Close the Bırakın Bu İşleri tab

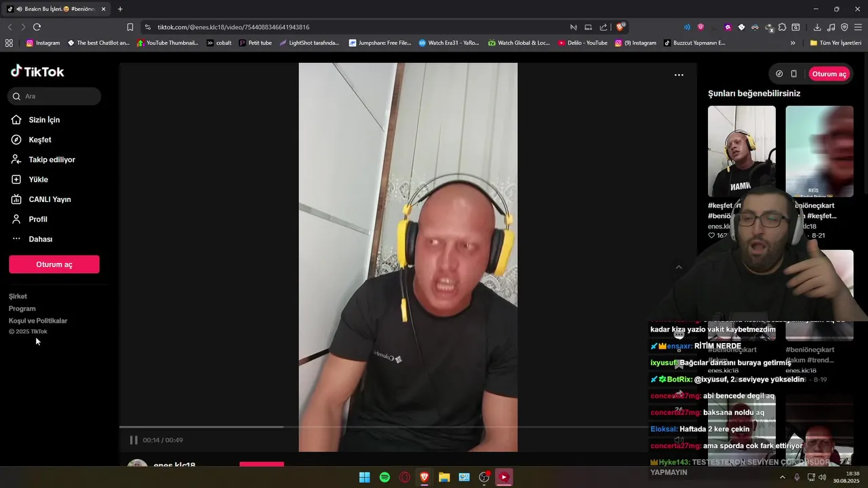104,9
